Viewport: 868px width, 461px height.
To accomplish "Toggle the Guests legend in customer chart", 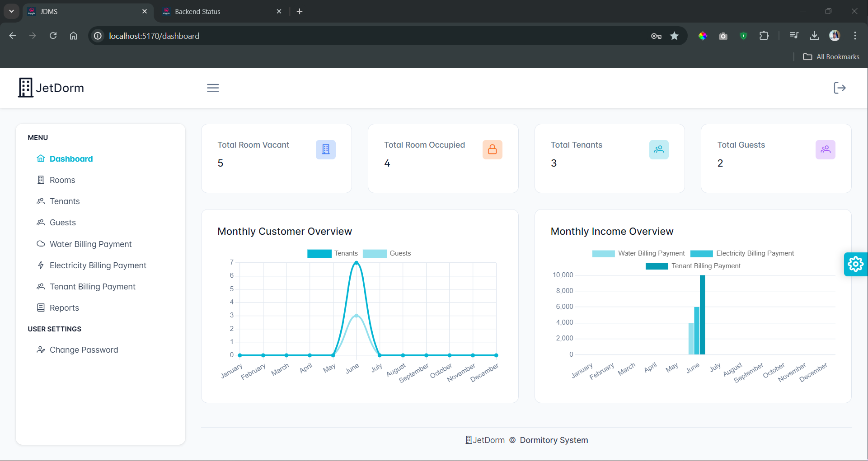I will point(387,253).
